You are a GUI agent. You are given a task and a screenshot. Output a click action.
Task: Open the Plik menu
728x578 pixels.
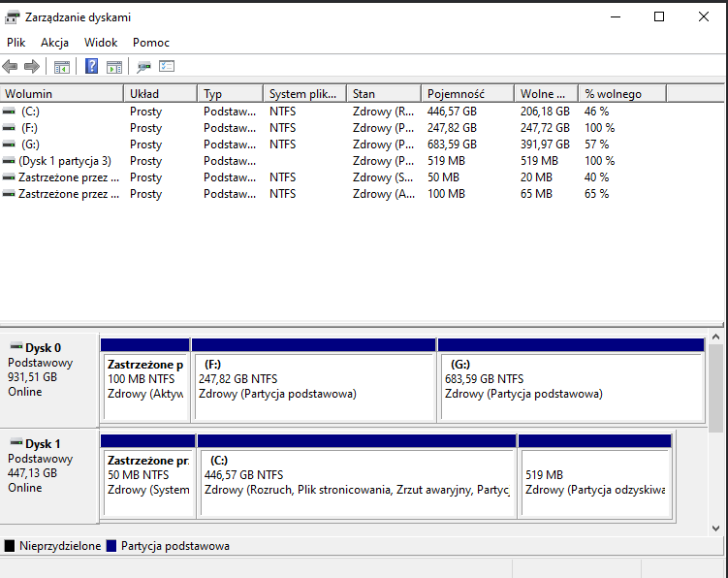[16, 43]
